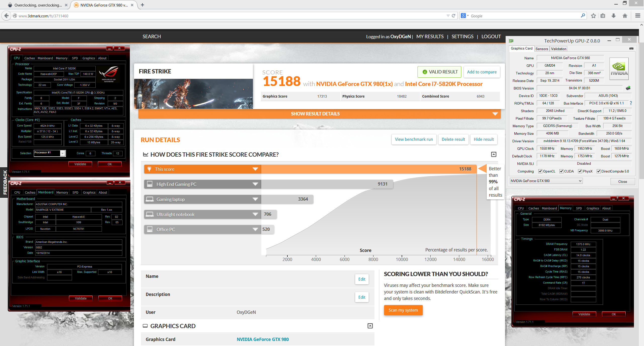Image resolution: width=644 pixels, height=346 pixels.
Task: Click Hide result button
Action: tap(484, 139)
